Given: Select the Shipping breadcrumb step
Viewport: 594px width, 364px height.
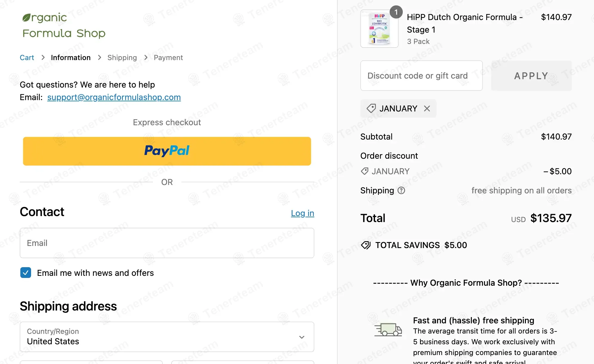Looking at the screenshot, I should pyautogui.click(x=122, y=57).
